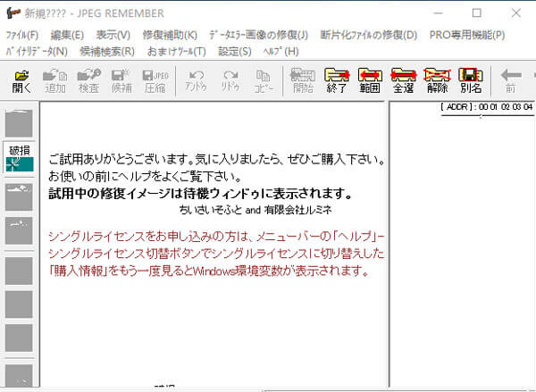Click the 前 (Previous) arrow icon
This screenshot has height=392, width=536.
pos(511,81)
